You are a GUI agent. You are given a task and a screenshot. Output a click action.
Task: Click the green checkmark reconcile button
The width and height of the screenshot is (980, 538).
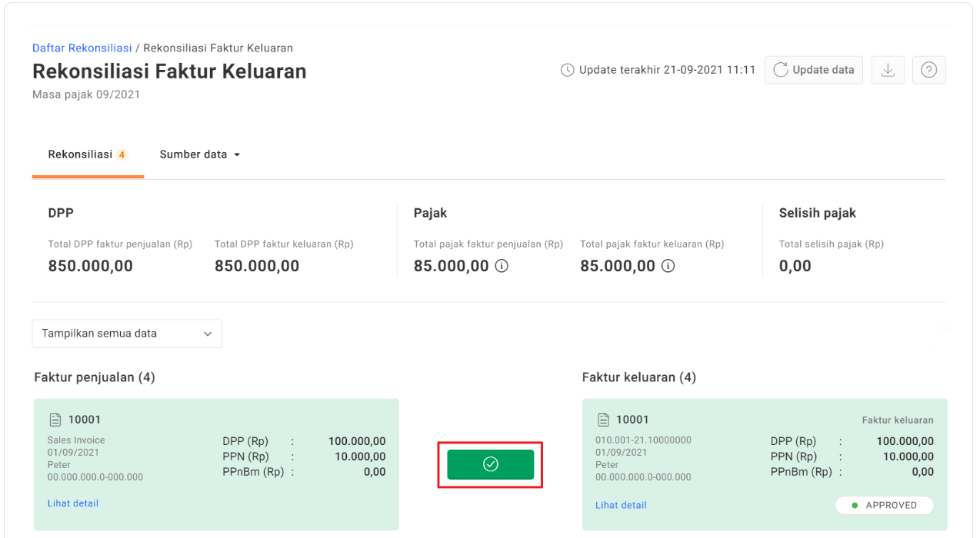[x=490, y=464]
